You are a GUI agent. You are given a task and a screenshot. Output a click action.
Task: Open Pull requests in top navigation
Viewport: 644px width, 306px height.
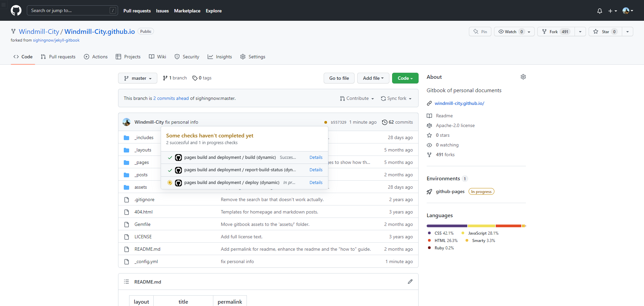pos(137,11)
